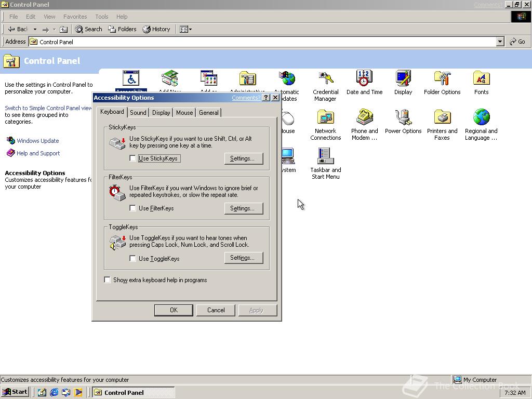532x399 pixels.
Task: Open the View menu
Action: 49,17
